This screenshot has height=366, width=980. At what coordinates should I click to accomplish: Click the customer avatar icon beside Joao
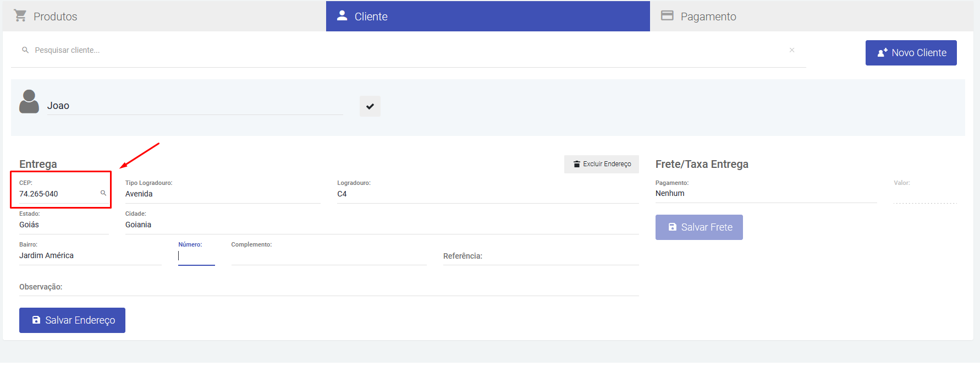point(29,102)
